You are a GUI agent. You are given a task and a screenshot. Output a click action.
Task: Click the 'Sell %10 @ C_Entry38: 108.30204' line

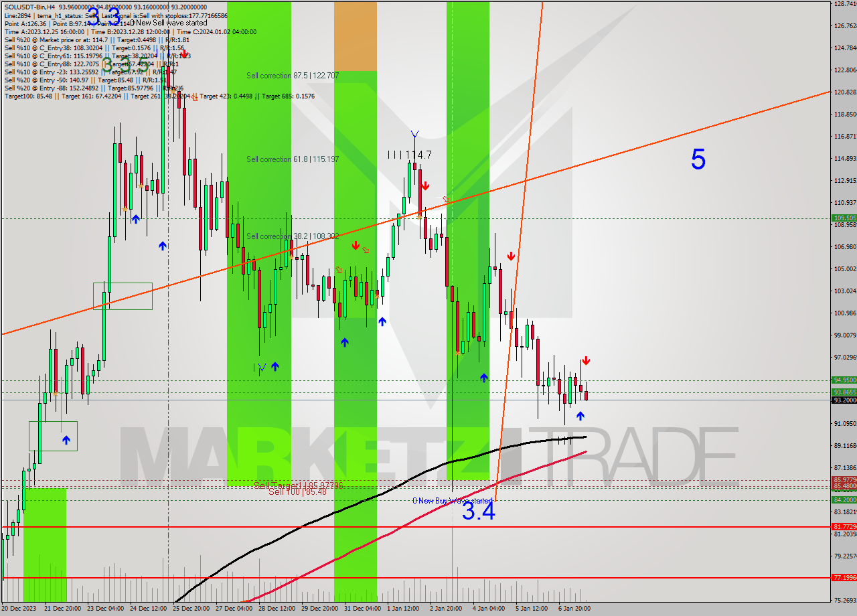pyautogui.click(x=94, y=48)
